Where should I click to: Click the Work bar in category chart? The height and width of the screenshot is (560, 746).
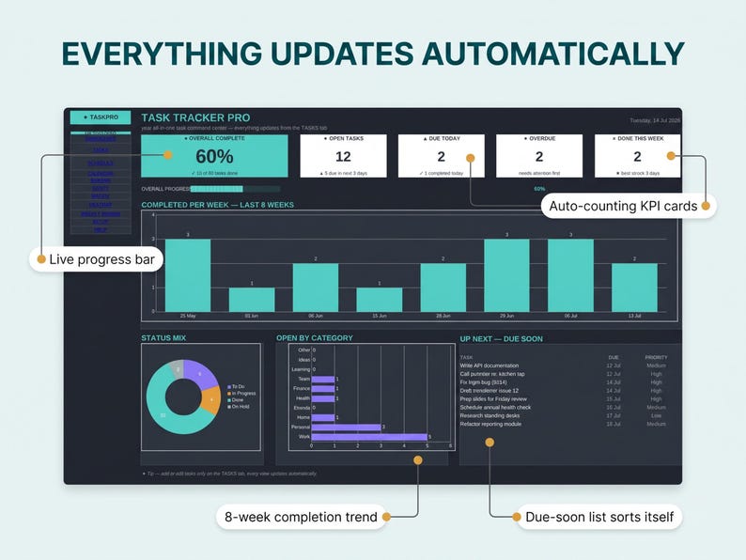click(369, 437)
